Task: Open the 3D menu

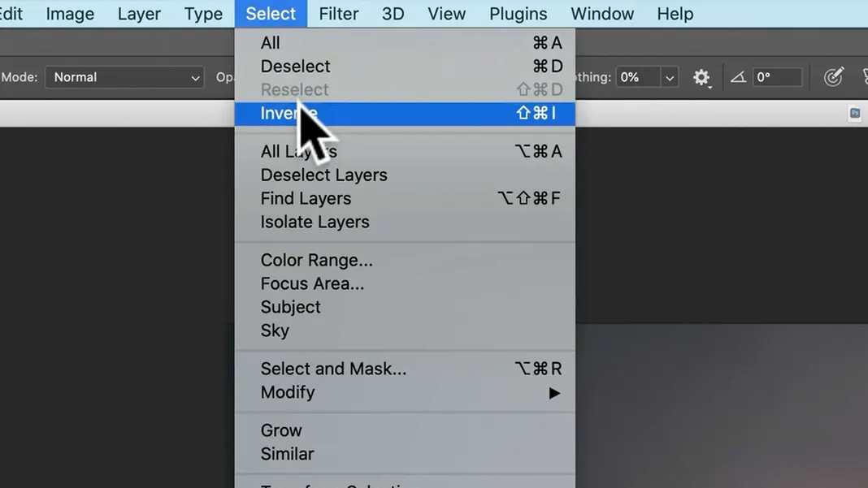Action: [393, 14]
